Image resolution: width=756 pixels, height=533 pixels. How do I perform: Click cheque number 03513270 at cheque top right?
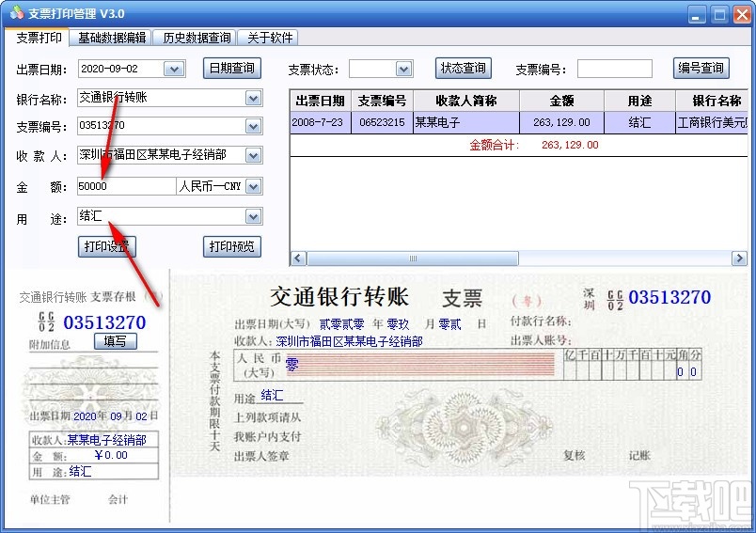click(669, 297)
